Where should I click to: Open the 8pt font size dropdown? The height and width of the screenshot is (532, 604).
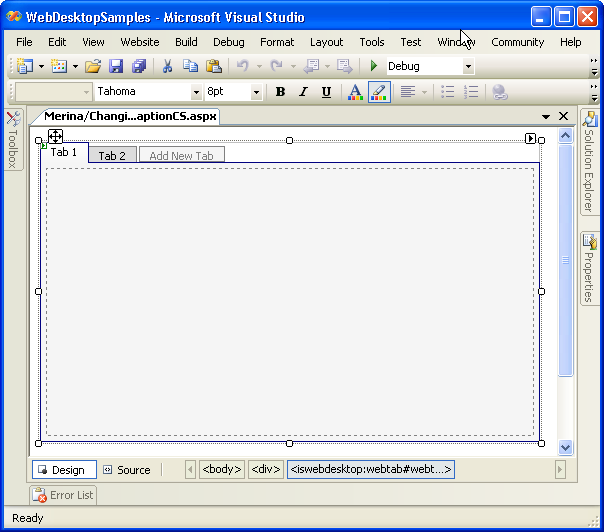(256, 93)
